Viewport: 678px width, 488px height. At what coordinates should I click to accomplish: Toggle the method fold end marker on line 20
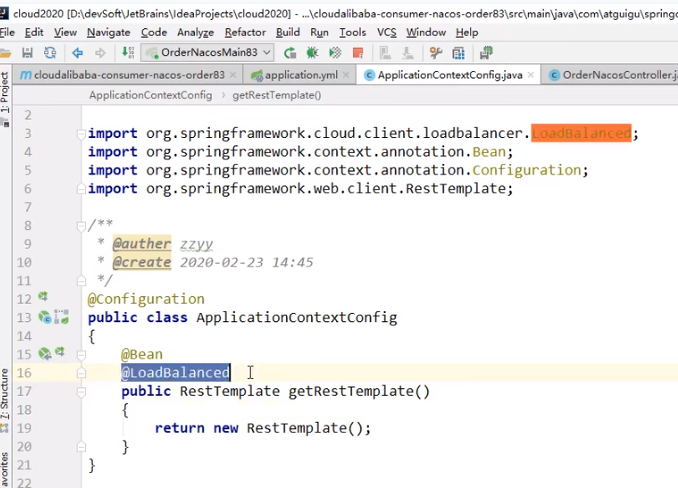click(x=81, y=447)
